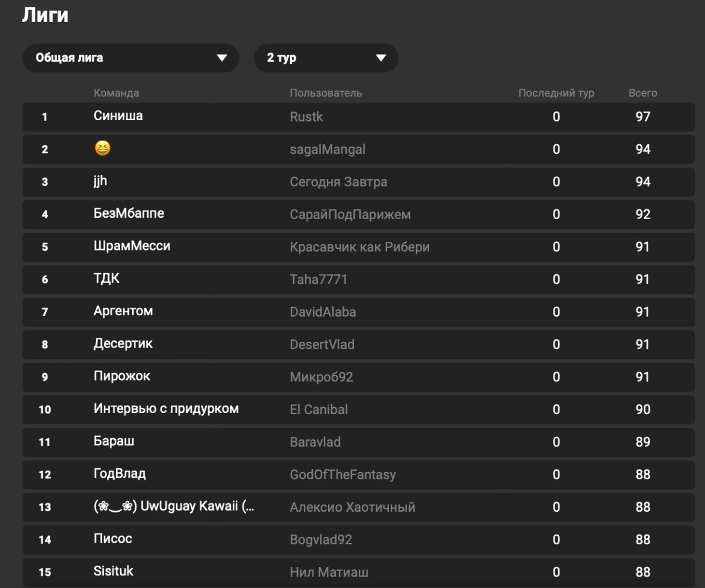The image size is (705, 588).
Task: Click the arrow in 2 тур selector
Action: click(381, 58)
